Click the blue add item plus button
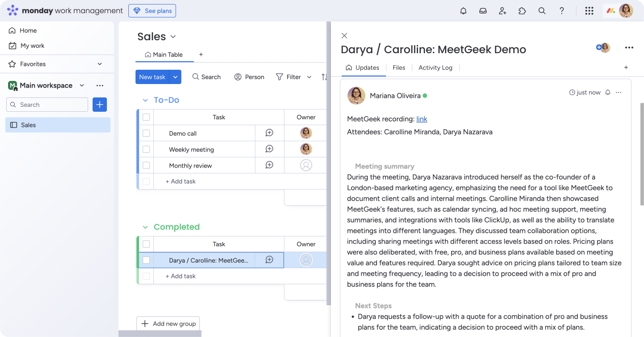644x337 pixels. pos(100,105)
